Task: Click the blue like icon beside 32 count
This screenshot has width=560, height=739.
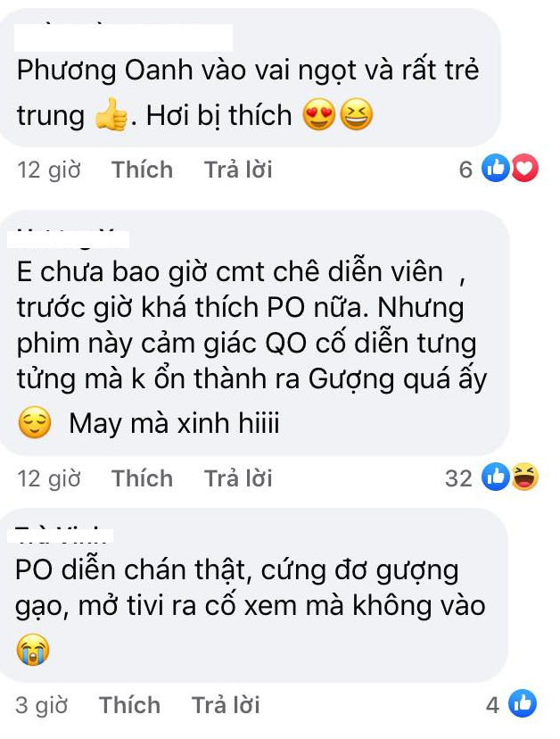Action: pyautogui.click(x=496, y=477)
